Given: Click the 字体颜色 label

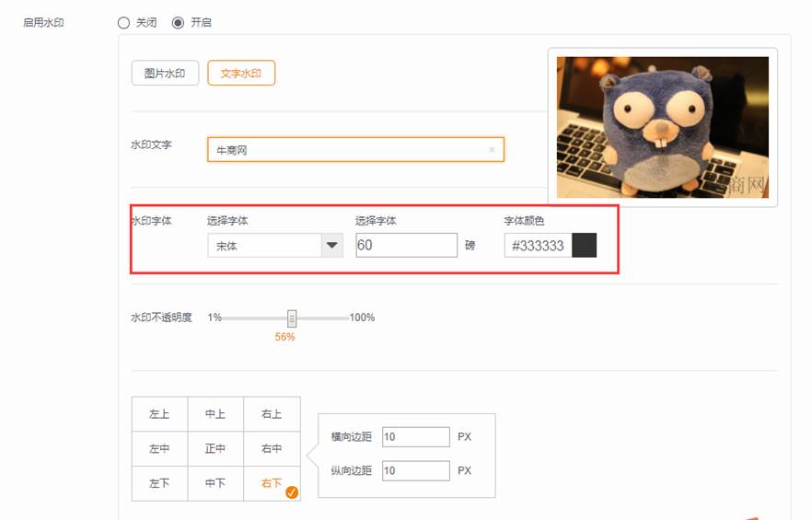Looking at the screenshot, I should [524, 221].
